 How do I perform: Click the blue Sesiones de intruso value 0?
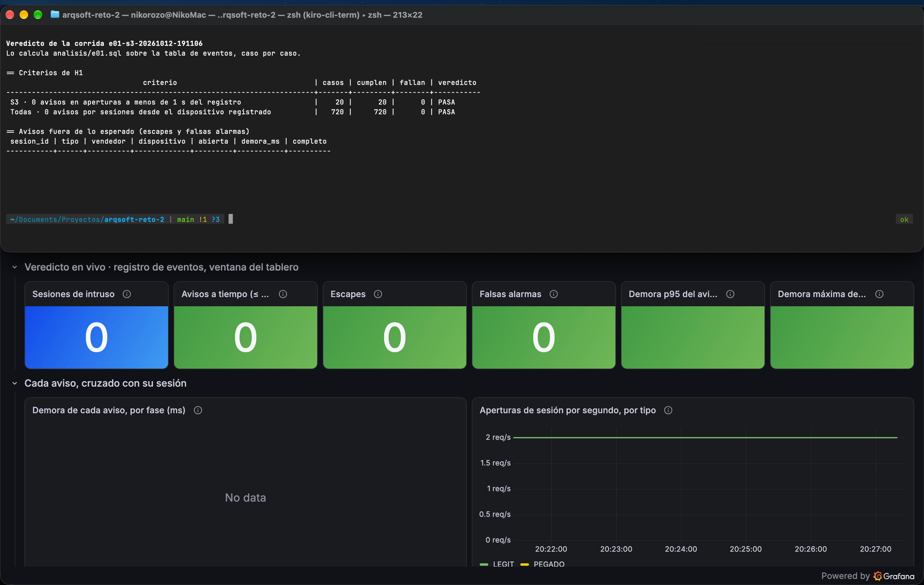[x=96, y=337]
